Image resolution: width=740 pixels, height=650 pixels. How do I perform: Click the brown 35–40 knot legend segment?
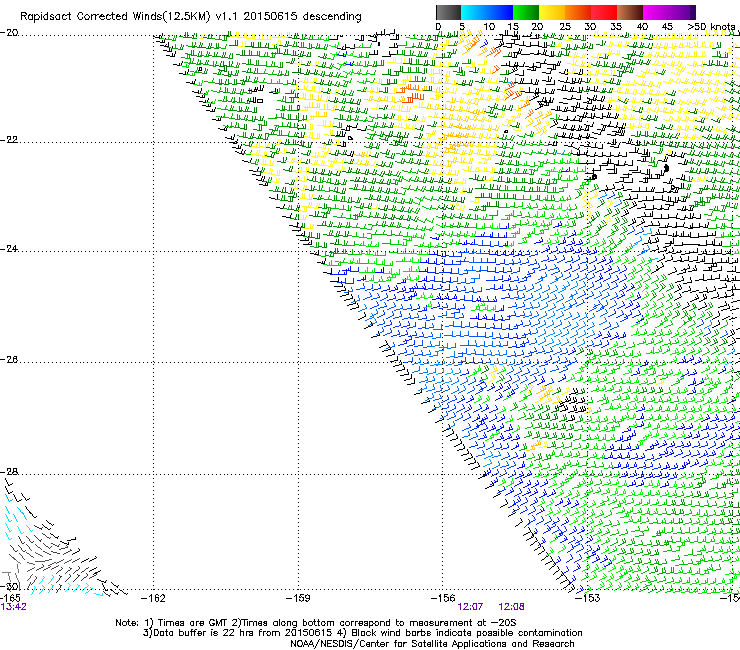630,12
